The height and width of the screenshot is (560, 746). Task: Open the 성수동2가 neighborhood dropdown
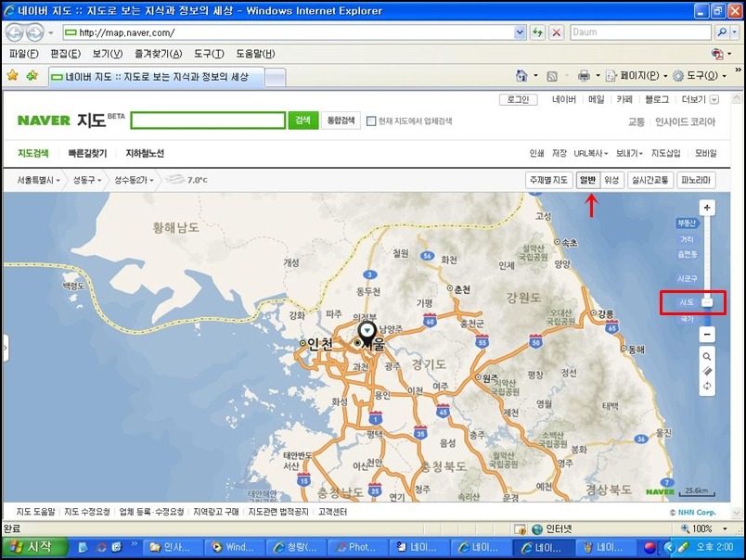[134, 180]
